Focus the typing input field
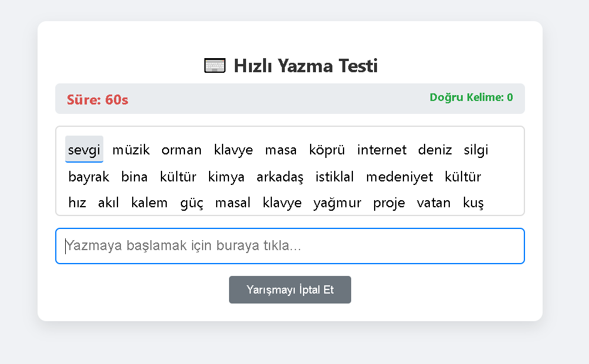 tap(290, 246)
